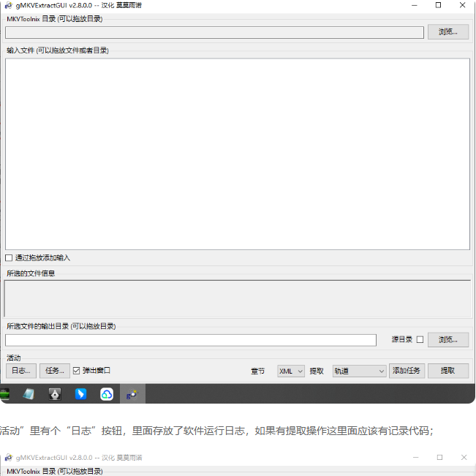Maximize the top gMKVExtractGUI window
The image size is (476, 476).
click(439, 5)
